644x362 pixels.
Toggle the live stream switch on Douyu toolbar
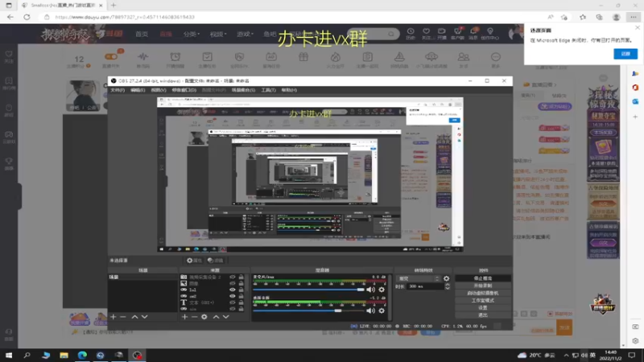[x=111, y=56]
